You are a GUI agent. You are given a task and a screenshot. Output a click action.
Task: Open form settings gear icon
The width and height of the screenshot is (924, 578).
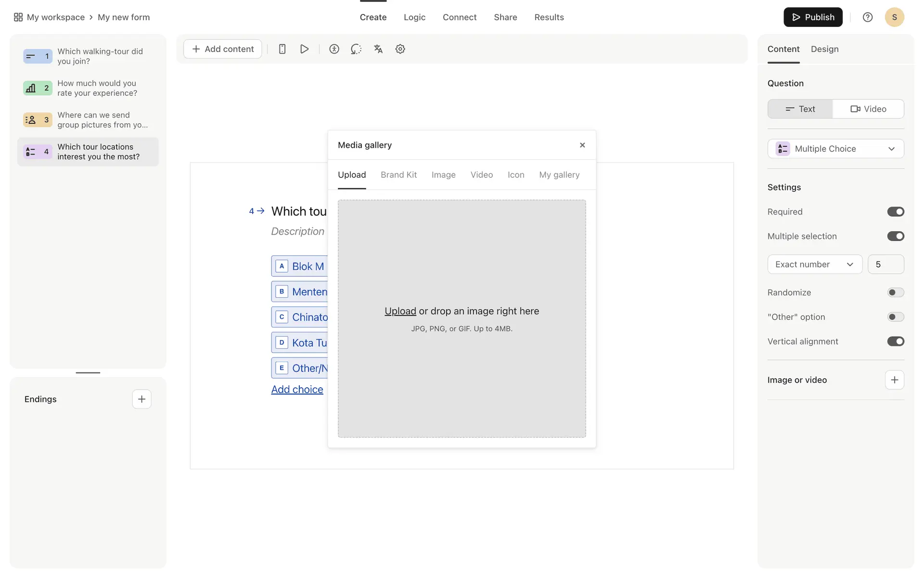(400, 49)
